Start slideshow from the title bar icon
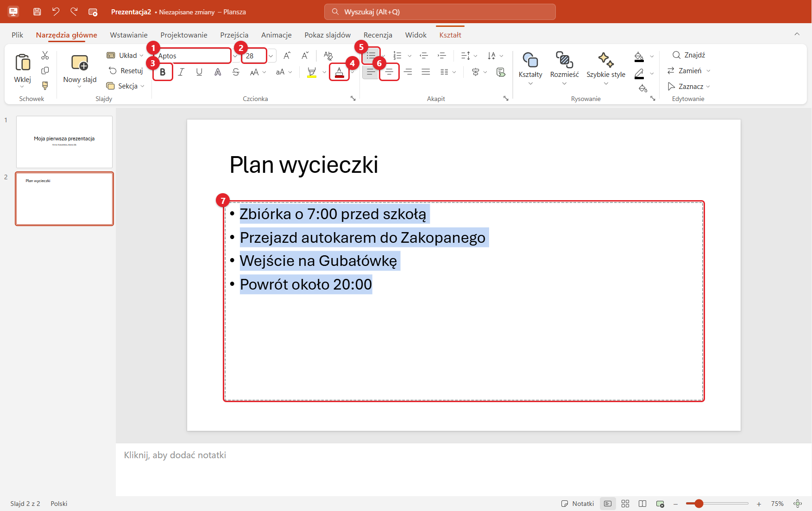 point(93,12)
